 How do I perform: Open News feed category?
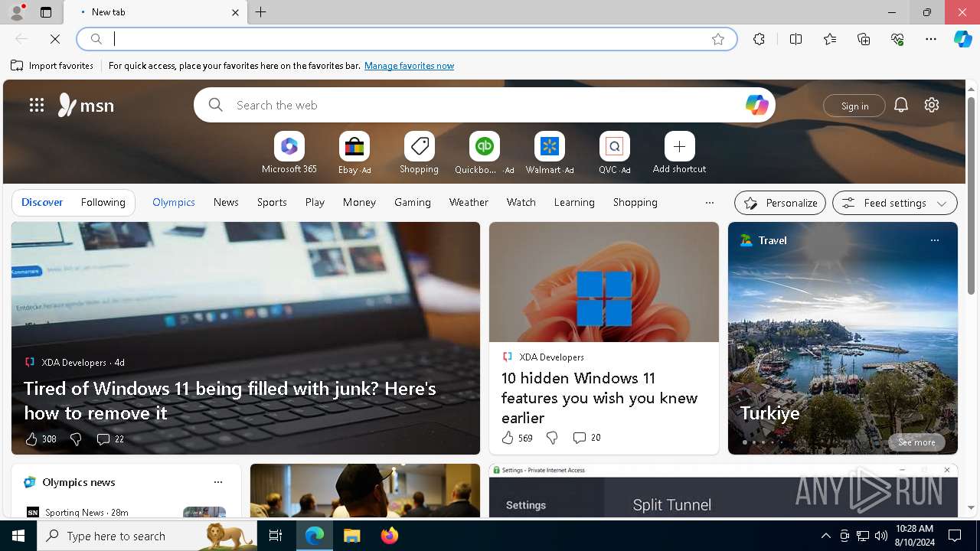[x=226, y=202]
